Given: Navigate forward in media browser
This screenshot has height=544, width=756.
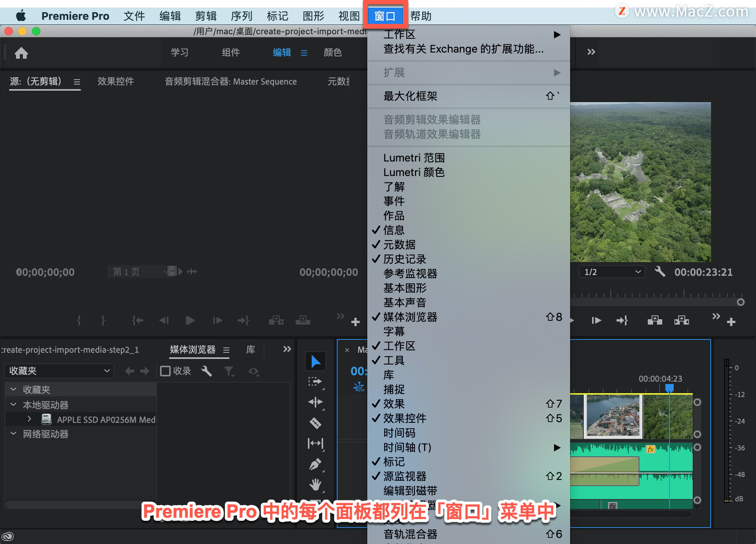Looking at the screenshot, I should click(x=145, y=371).
